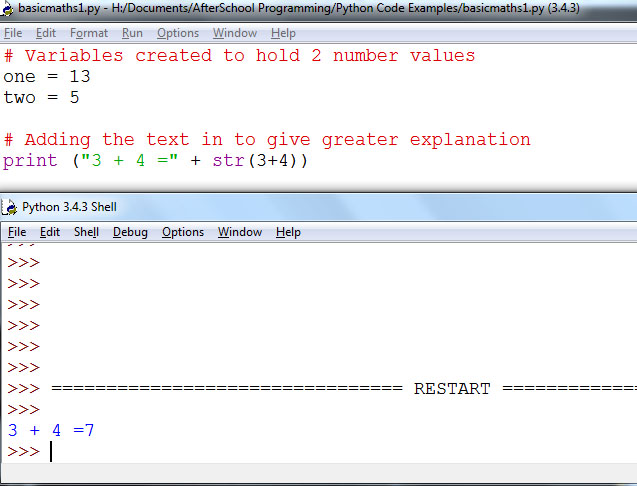
Task: Click the line 'two = 5'
Action: coord(41,98)
